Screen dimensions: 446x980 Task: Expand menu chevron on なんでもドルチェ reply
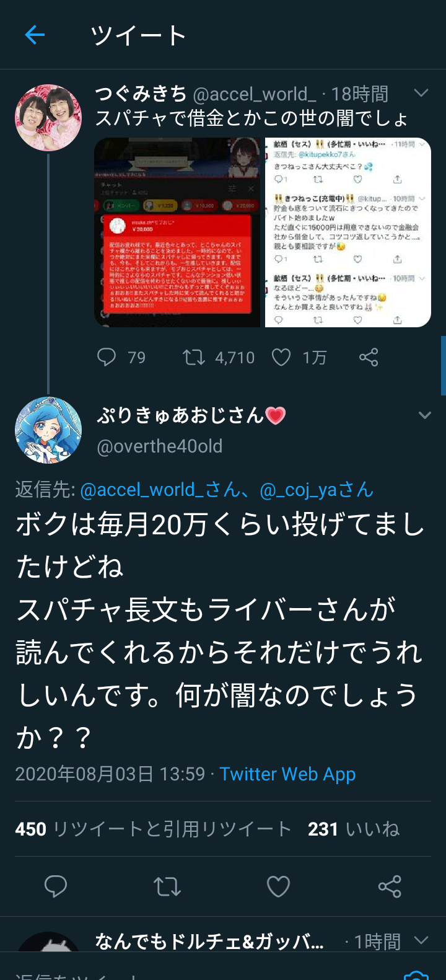pyautogui.click(x=421, y=940)
